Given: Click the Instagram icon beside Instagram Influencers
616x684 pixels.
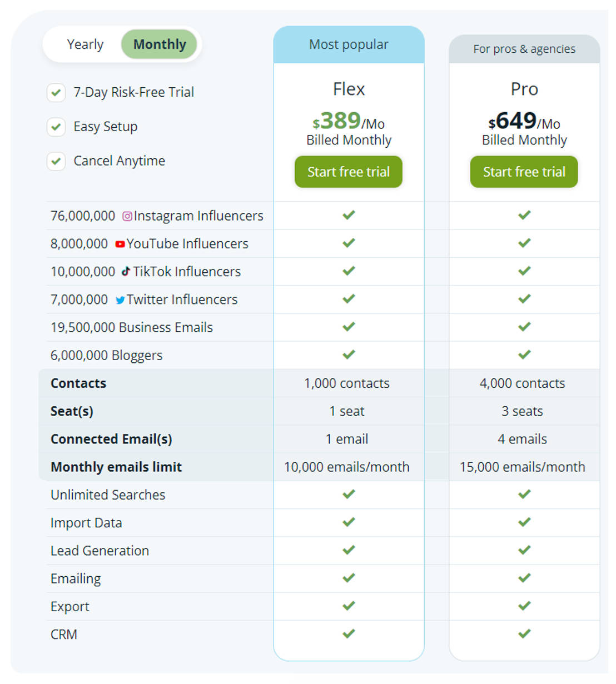Looking at the screenshot, I should 127,216.
